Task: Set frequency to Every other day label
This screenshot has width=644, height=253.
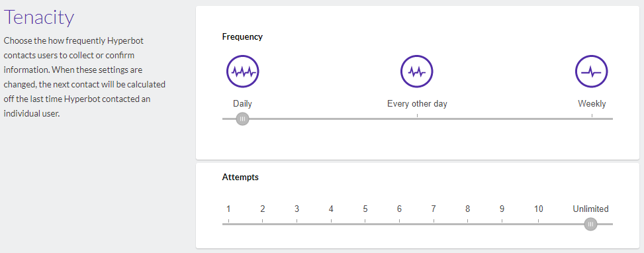Action: click(417, 103)
